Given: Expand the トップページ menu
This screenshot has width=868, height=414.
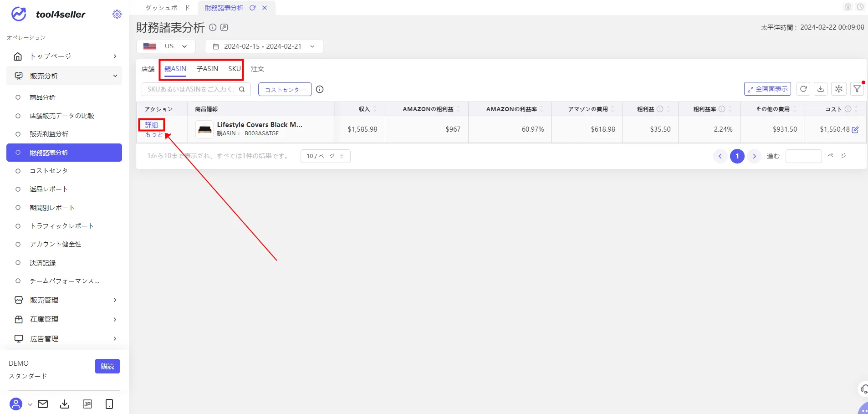Looking at the screenshot, I should [64, 56].
